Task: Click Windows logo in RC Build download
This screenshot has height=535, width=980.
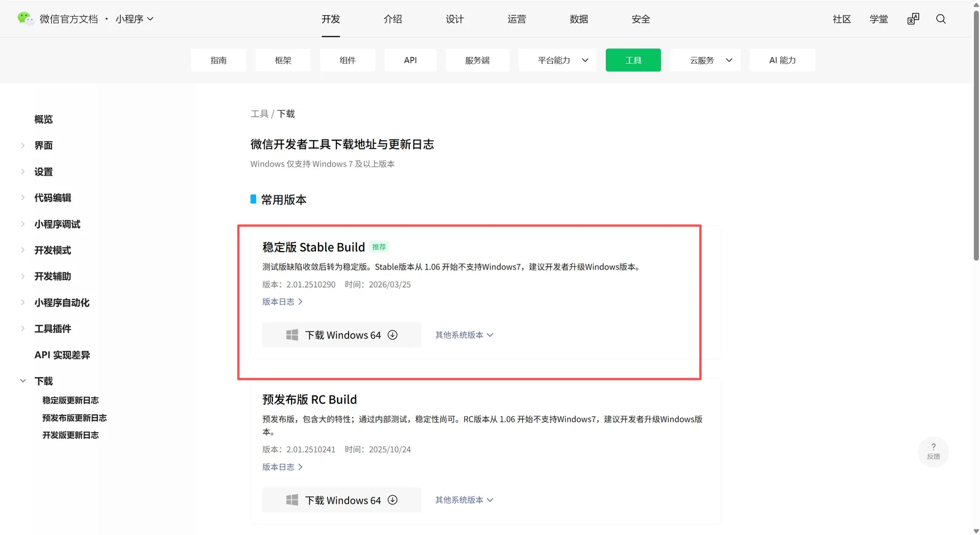Action: 292,500
